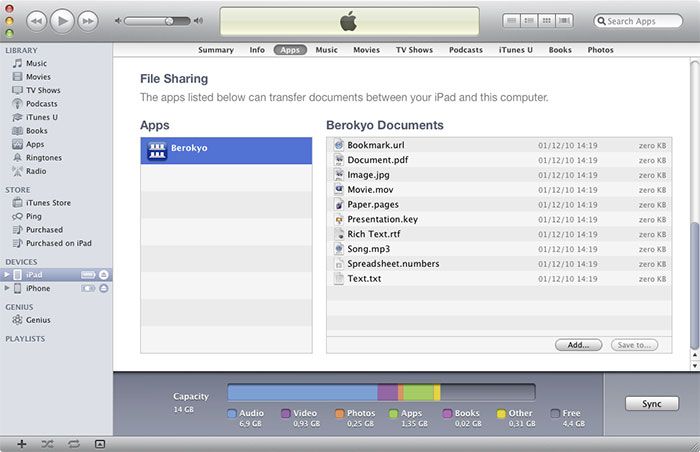700x452 pixels.
Task: Click the Sync button
Action: pos(652,404)
